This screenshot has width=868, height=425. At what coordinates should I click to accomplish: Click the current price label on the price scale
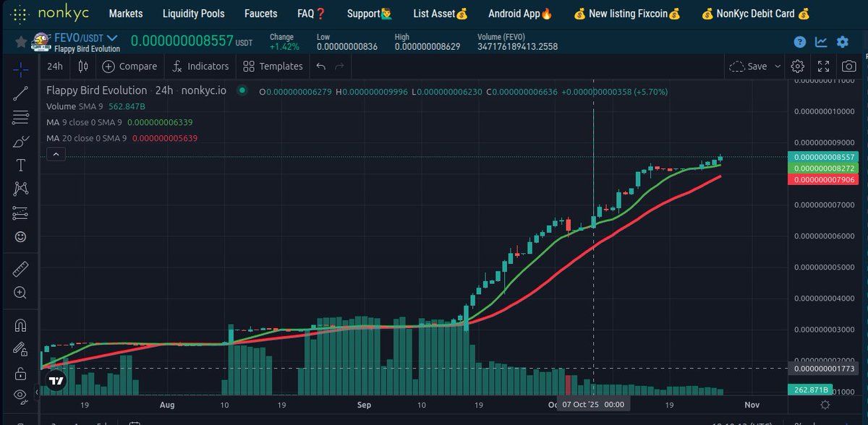825,156
